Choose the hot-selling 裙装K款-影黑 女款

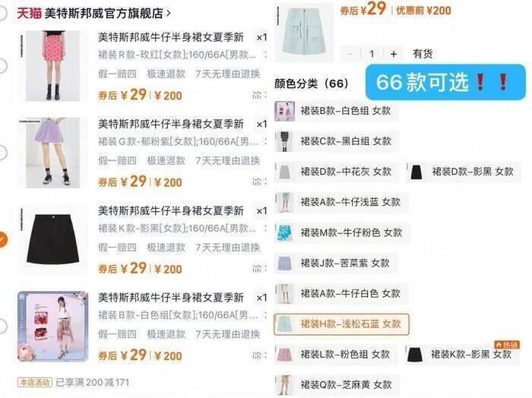pos(462,354)
